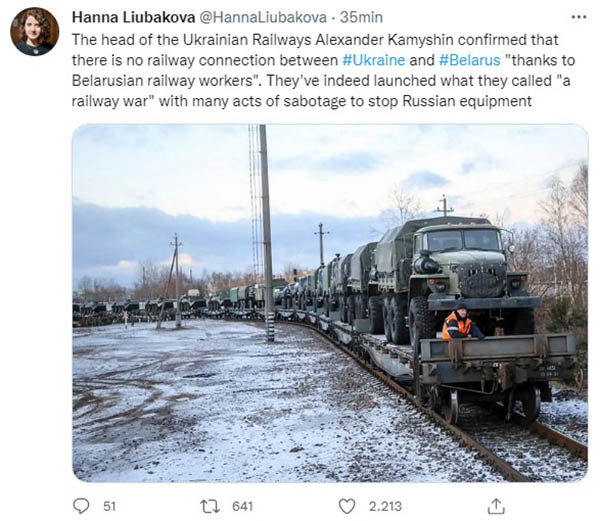Open the #Belarus hashtag
Viewport: 600px width, 521px height.
tap(470, 60)
